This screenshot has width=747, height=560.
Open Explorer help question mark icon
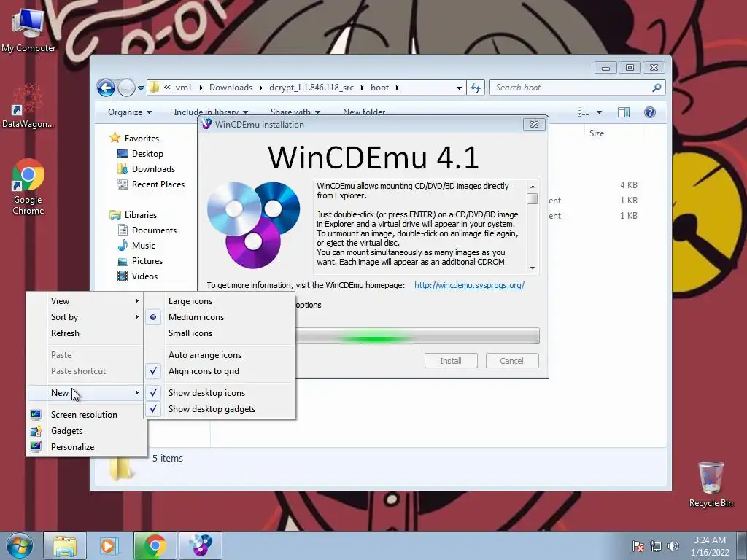pyautogui.click(x=650, y=112)
